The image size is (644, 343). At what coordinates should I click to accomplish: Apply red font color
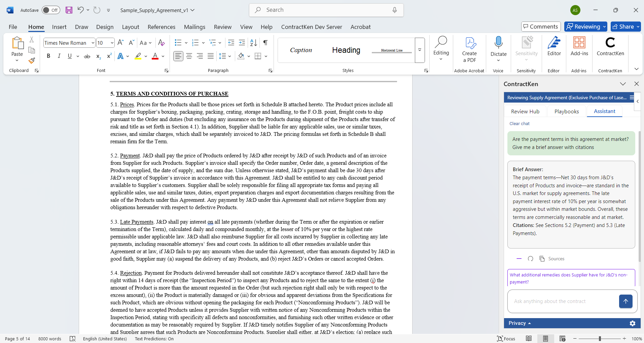pos(155,56)
